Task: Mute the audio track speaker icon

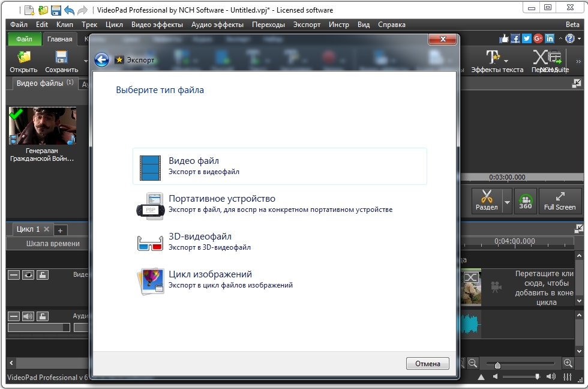Action: (x=28, y=316)
